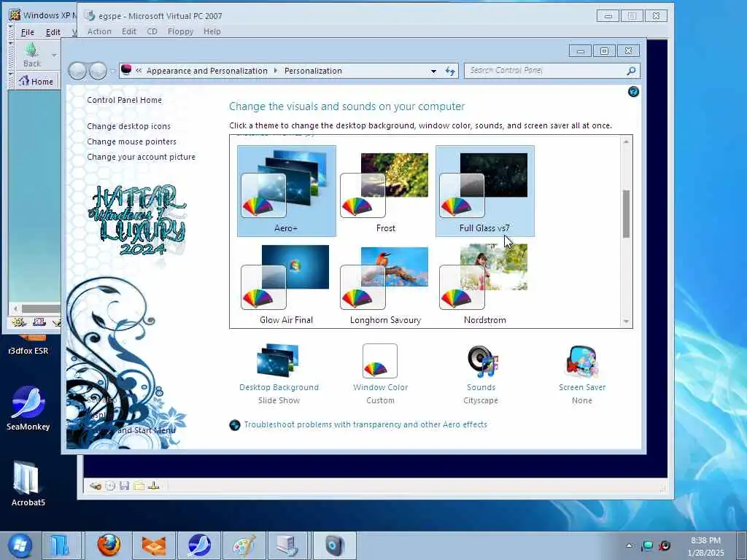Screen dimensions: 747x560
Task: Choose the Glow Air Final theme
Action: pos(286,284)
